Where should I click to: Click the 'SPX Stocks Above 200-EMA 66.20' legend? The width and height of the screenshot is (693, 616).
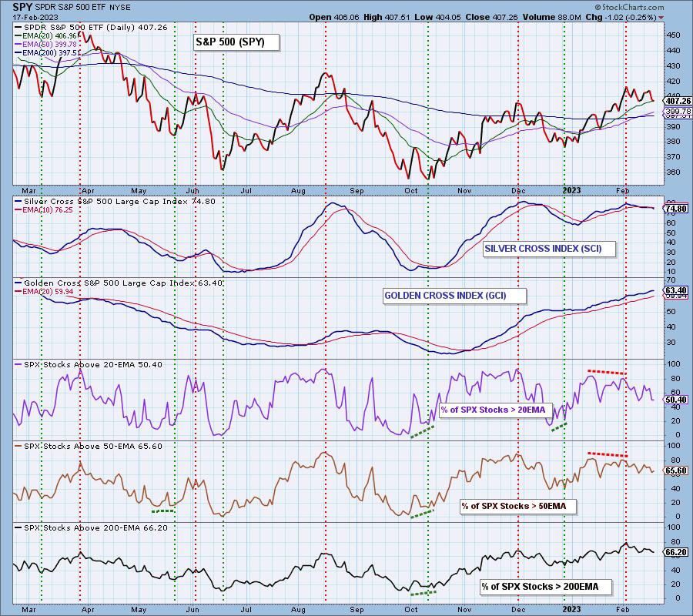point(91,528)
